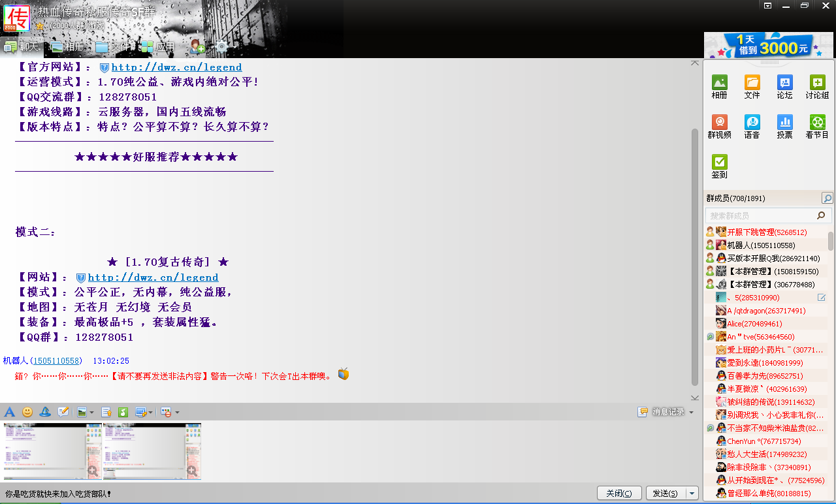
Task: Open the dwz.cn/legend link under 网站
Action: click(153, 277)
